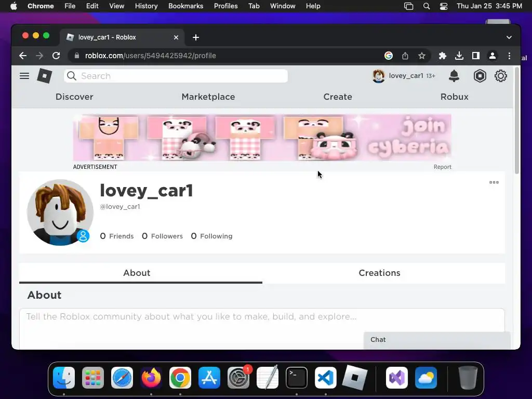Click the About description text box
532x399 pixels.
262,327
